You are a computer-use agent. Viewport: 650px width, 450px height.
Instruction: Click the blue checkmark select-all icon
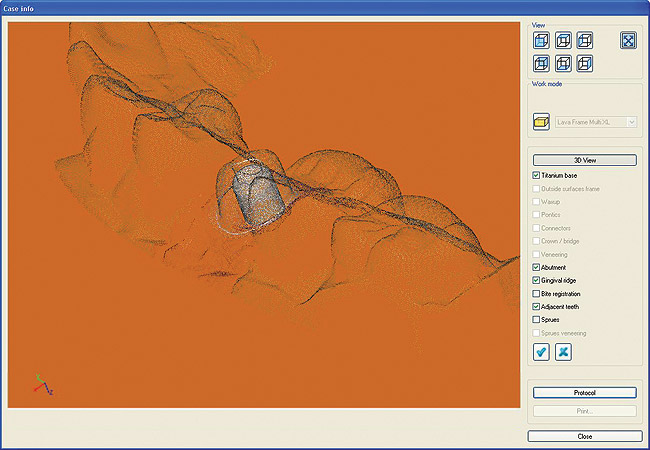pos(541,351)
